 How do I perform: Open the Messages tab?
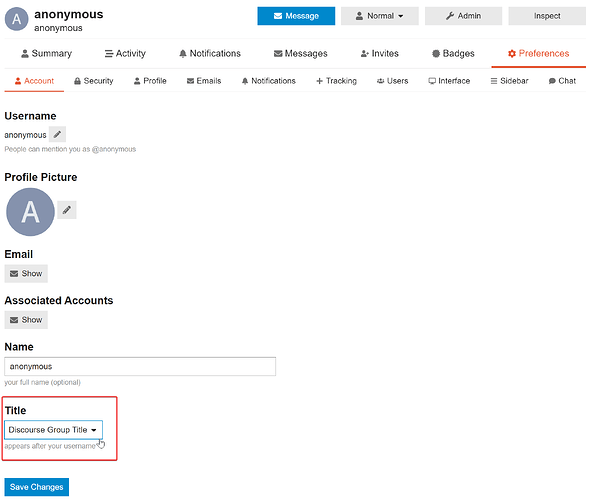[301, 53]
